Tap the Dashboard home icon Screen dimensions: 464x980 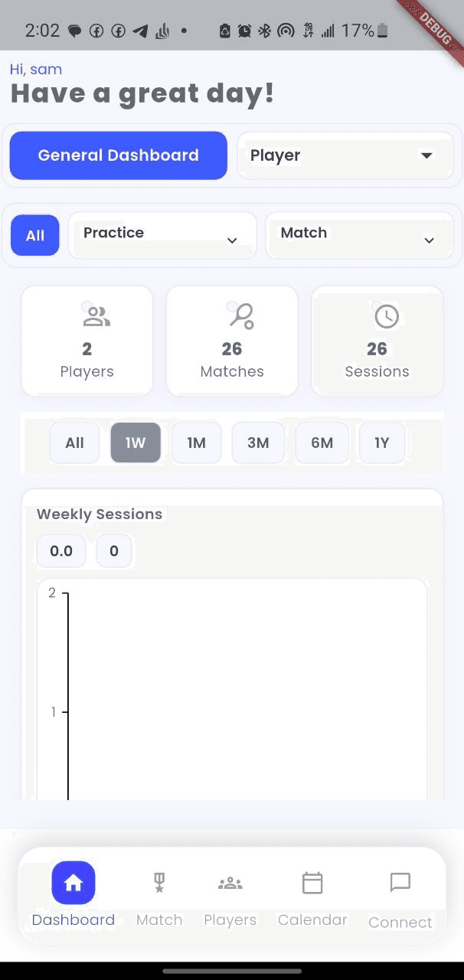(x=74, y=882)
